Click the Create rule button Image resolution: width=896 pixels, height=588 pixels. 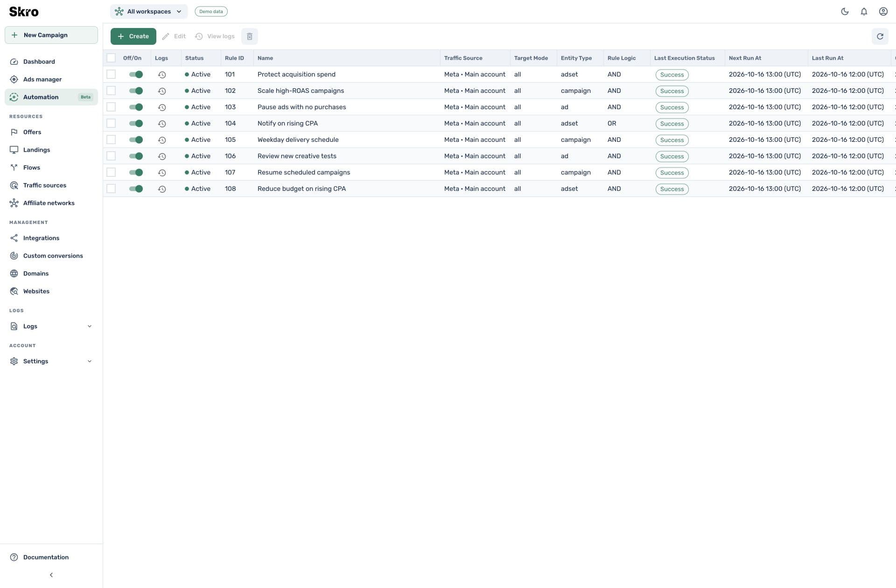tap(133, 36)
